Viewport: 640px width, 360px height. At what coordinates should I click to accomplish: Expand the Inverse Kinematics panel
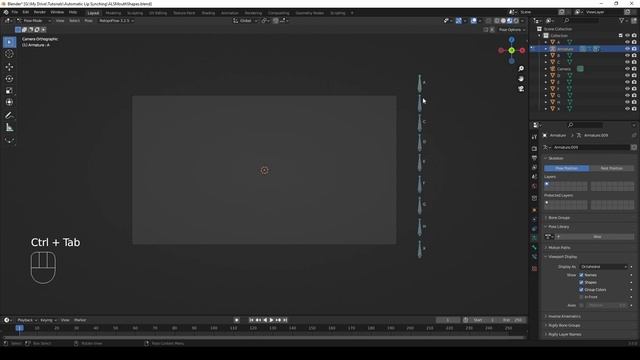564,316
